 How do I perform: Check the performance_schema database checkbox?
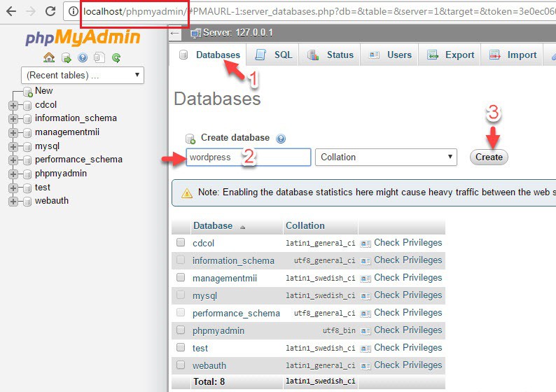[181, 312]
